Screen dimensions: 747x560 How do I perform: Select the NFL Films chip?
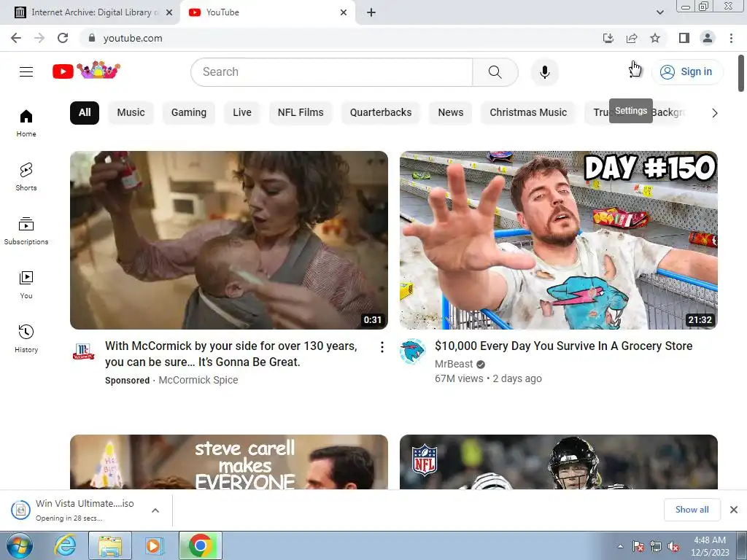pos(301,113)
